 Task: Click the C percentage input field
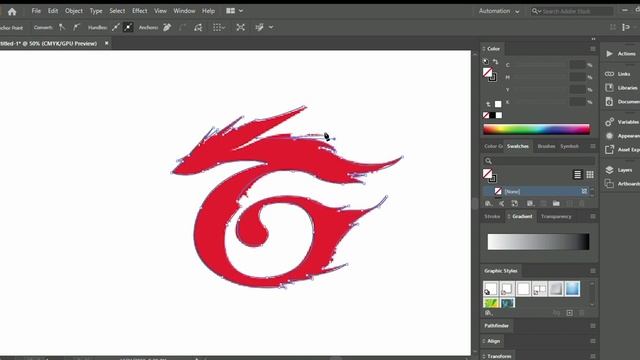[577, 64]
